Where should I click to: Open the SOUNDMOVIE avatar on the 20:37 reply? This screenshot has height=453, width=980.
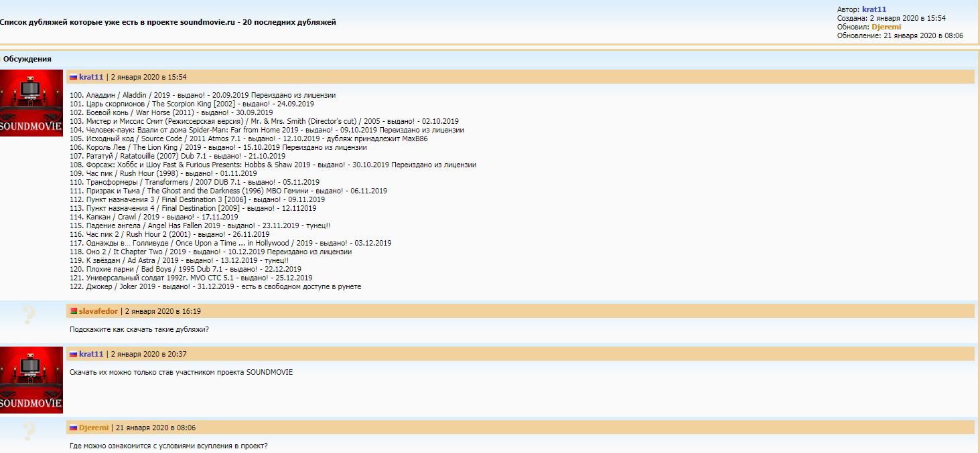tap(31, 379)
